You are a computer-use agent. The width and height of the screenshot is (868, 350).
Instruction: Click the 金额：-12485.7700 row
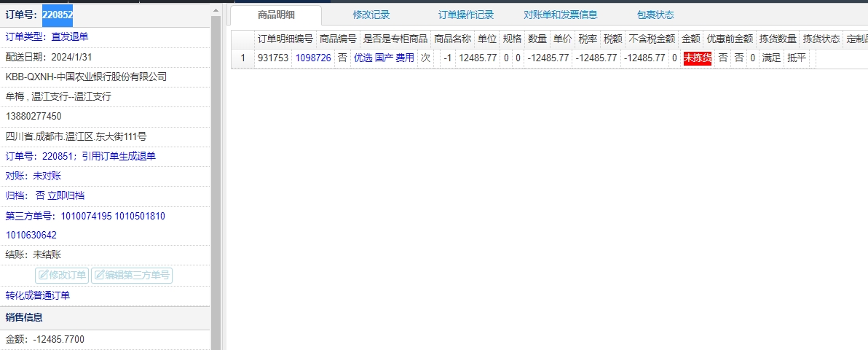tap(105, 339)
